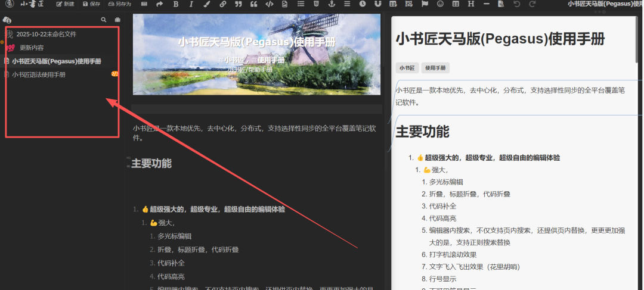This screenshot has height=290, width=644.
Task: Insert an emoji with the smiley icon
Action: [440, 4]
